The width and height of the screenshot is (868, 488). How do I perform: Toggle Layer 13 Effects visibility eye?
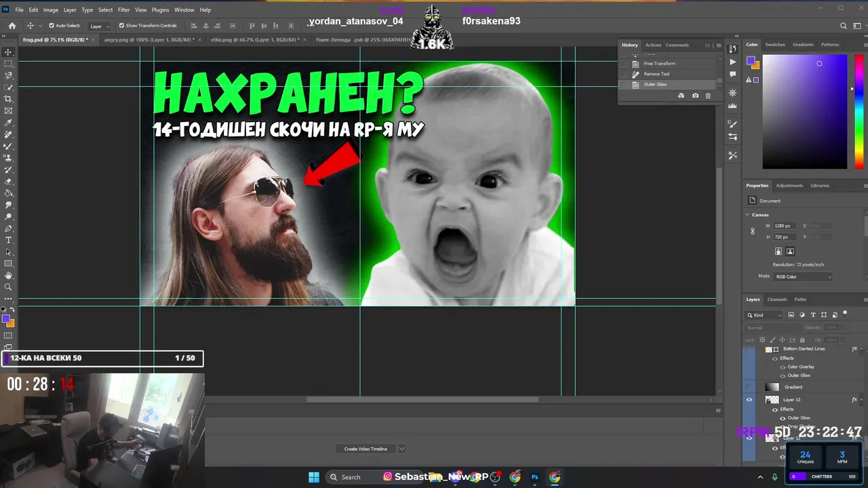coord(775,409)
